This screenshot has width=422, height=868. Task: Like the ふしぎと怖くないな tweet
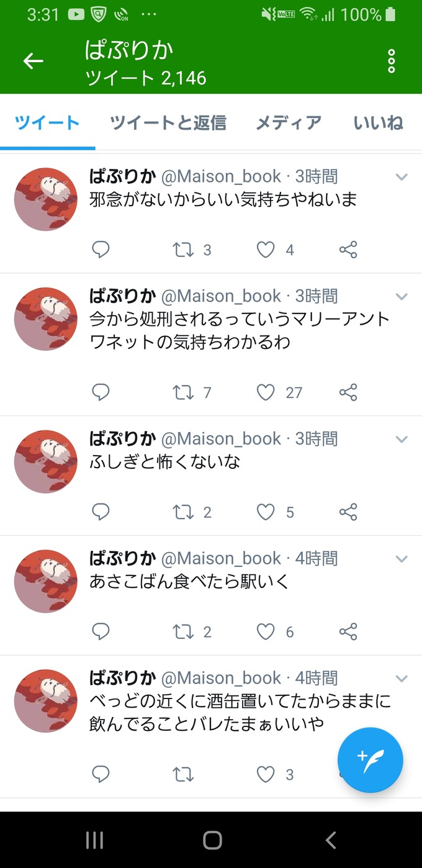[266, 512]
